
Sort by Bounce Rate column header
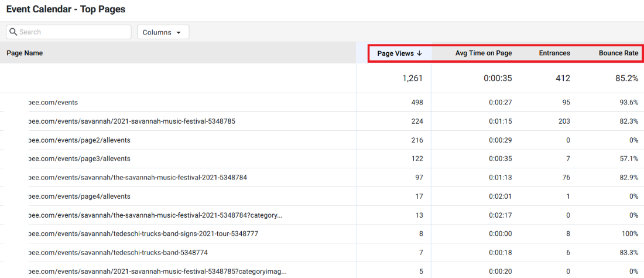(619, 53)
